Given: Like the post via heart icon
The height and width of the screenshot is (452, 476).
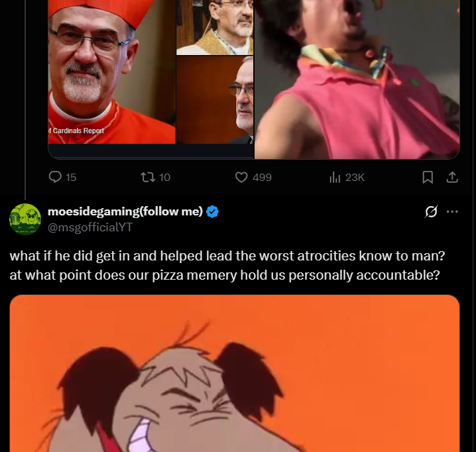Looking at the screenshot, I should tap(241, 177).
